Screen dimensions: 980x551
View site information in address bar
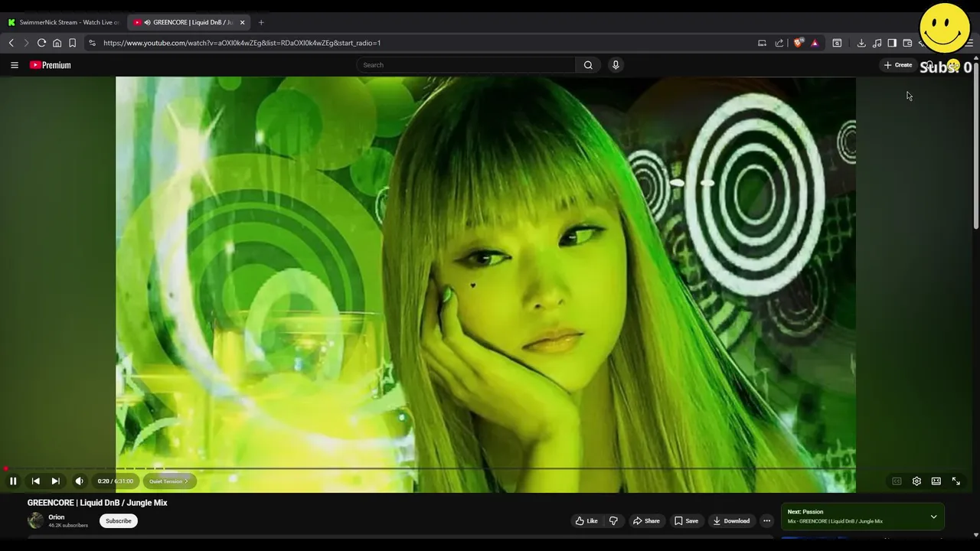92,43
